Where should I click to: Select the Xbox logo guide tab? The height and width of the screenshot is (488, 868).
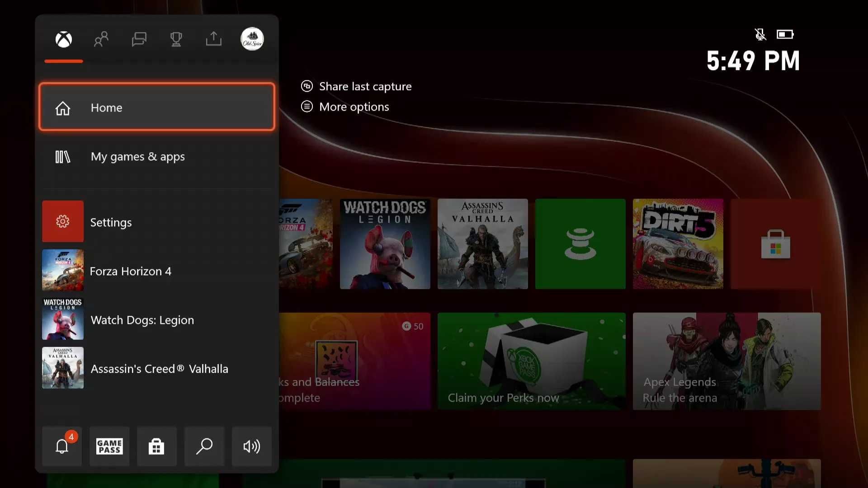coord(64,39)
